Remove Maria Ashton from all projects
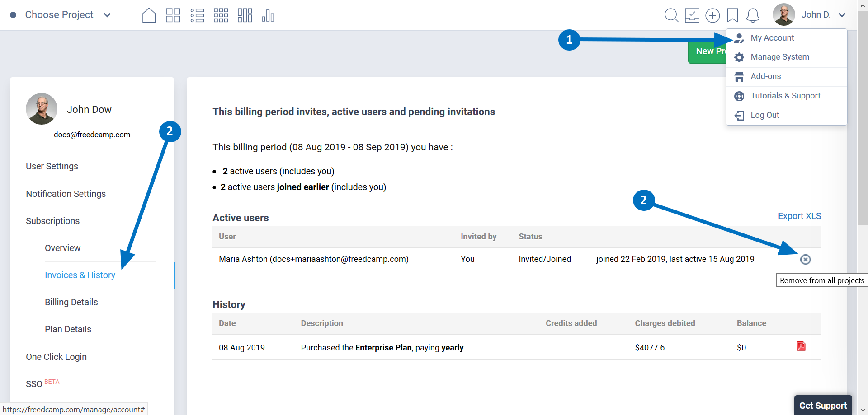This screenshot has width=868, height=415. click(x=805, y=260)
